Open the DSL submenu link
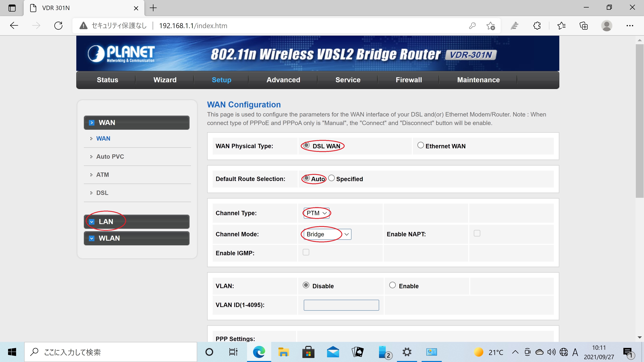This screenshot has width=644, height=362. tap(102, 193)
